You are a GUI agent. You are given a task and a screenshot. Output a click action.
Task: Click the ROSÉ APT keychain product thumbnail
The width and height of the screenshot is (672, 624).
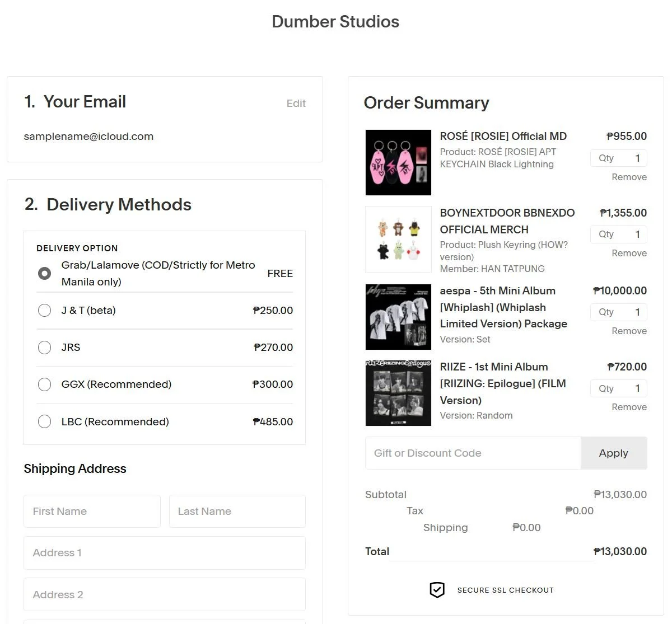click(398, 162)
